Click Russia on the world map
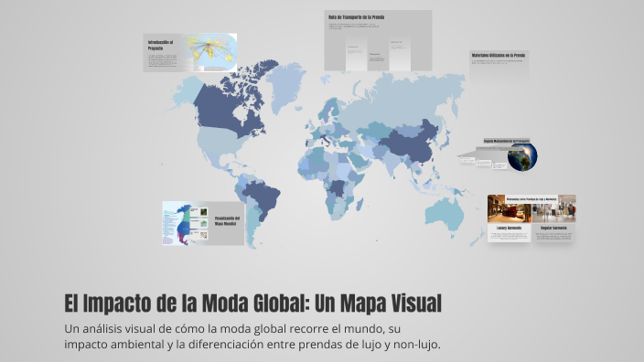This screenshot has height=362, width=644. tap(394, 101)
